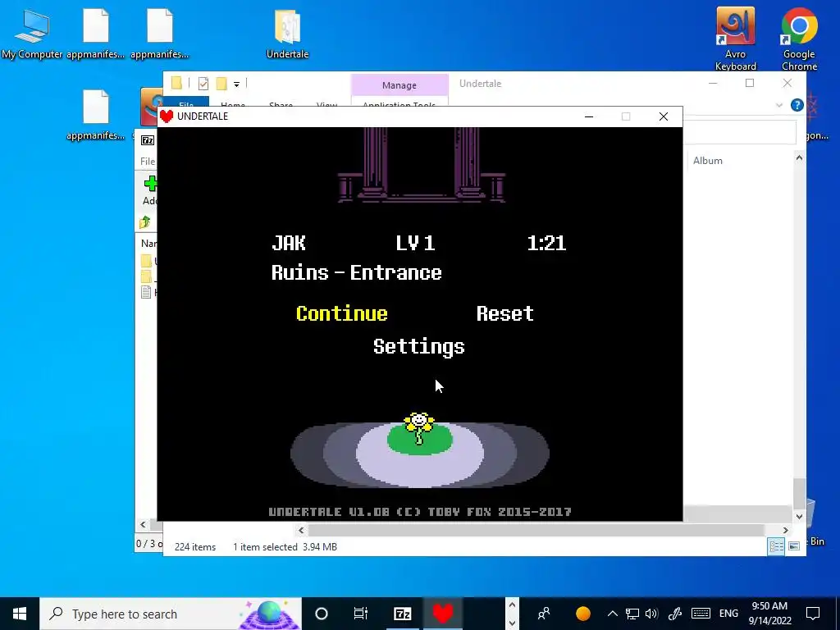Click the taskbar toolbar scroll down arrow

tap(512, 623)
